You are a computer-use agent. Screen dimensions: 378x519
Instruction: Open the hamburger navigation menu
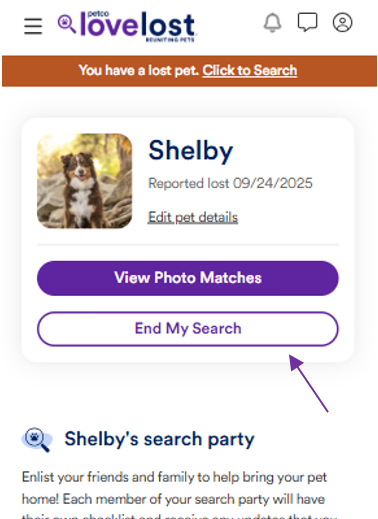click(33, 26)
